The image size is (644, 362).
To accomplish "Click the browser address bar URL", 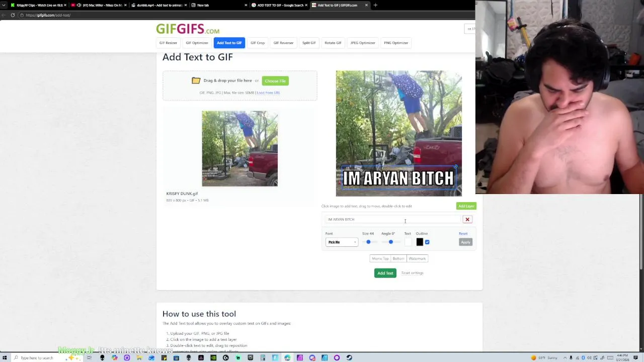I will click(48, 15).
